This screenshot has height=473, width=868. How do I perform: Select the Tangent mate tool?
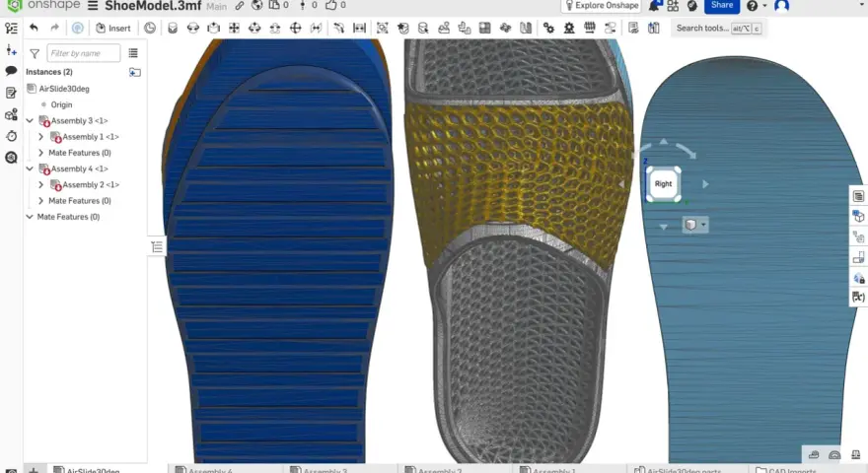pyautogui.click(x=338, y=28)
